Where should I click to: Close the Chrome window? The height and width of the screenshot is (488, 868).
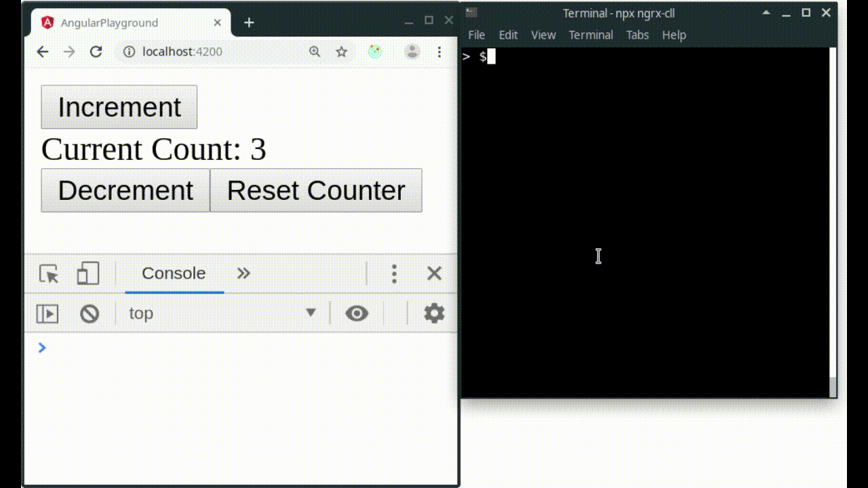(448, 20)
